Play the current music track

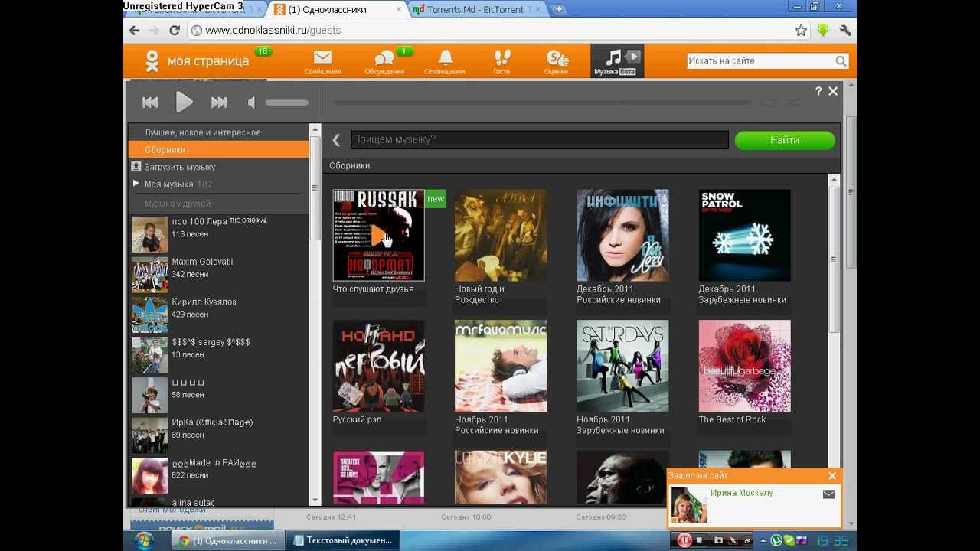pyautogui.click(x=184, y=102)
